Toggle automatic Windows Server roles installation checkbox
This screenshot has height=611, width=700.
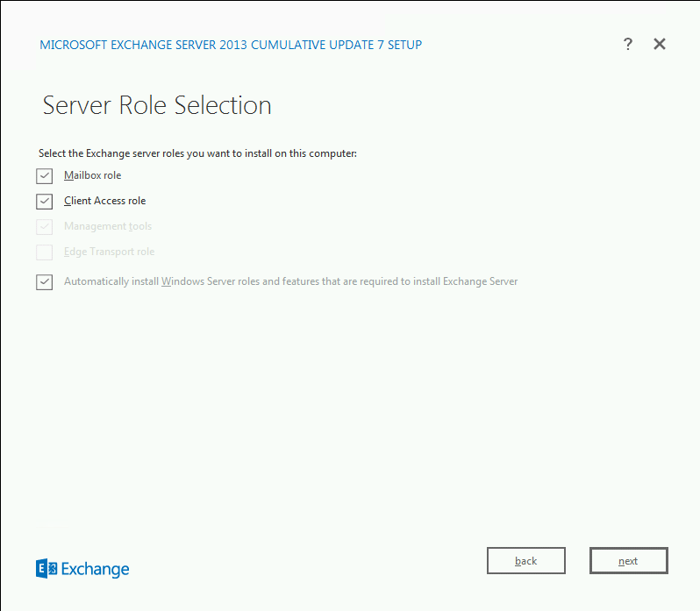44,282
